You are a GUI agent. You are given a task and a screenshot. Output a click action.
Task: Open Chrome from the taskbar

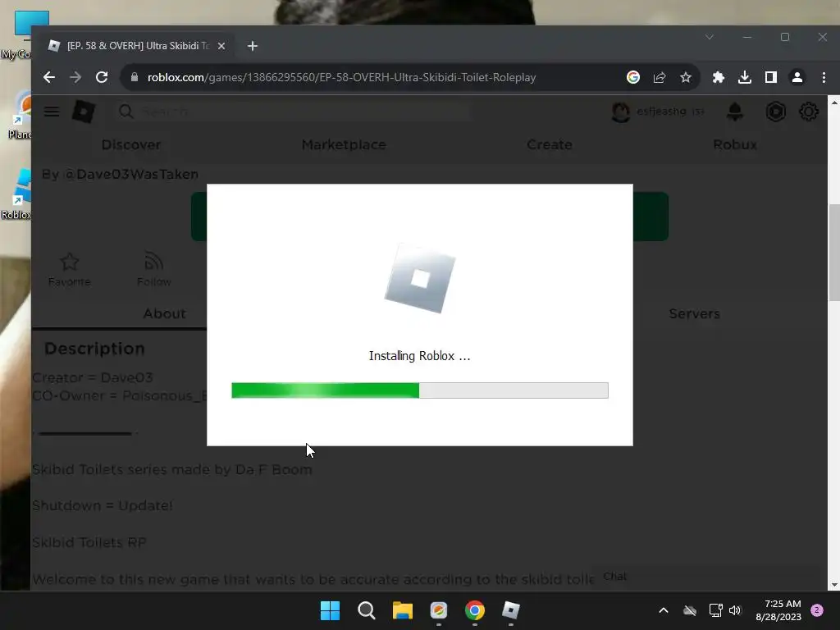pos(475,610)
